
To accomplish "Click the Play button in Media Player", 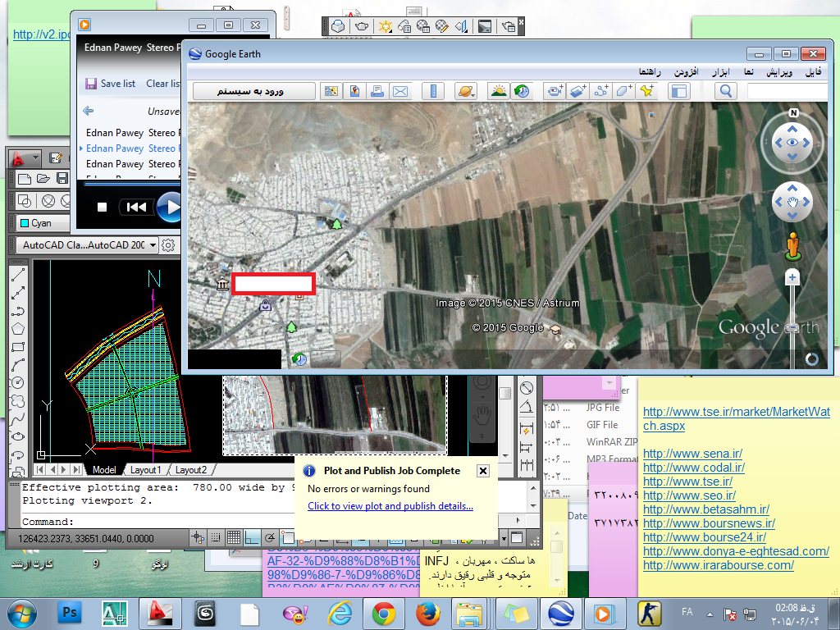I will [169, 207].
